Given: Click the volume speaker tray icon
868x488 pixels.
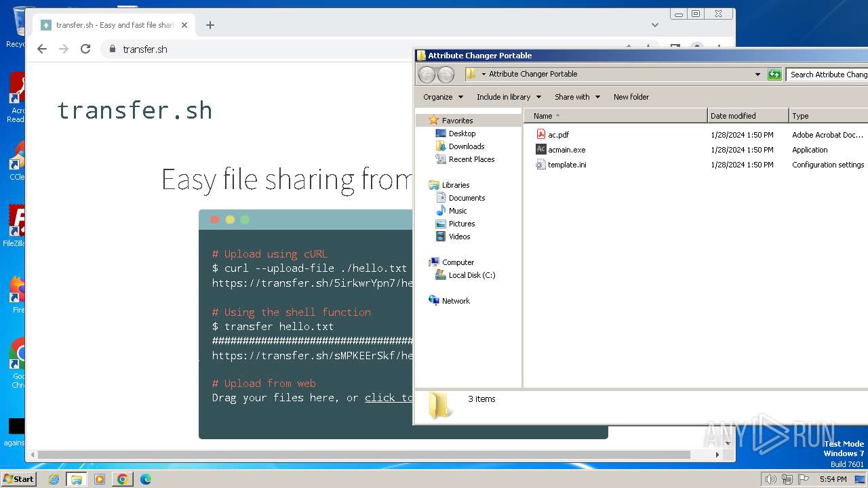Looking at the screenshot, I should (770, 479).
